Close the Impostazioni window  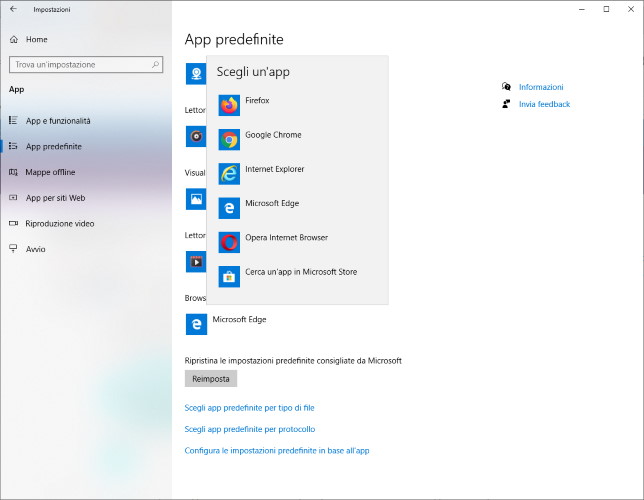coord(631,9)
